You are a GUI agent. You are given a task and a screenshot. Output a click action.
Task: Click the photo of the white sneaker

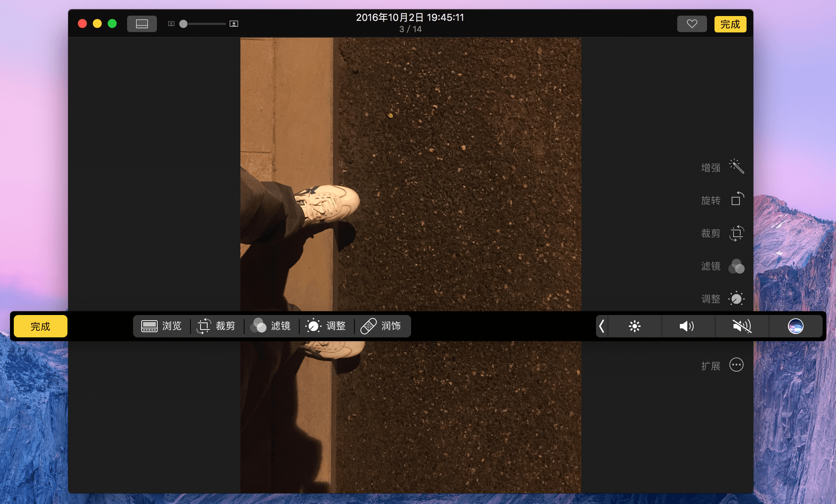click(327, 204)
